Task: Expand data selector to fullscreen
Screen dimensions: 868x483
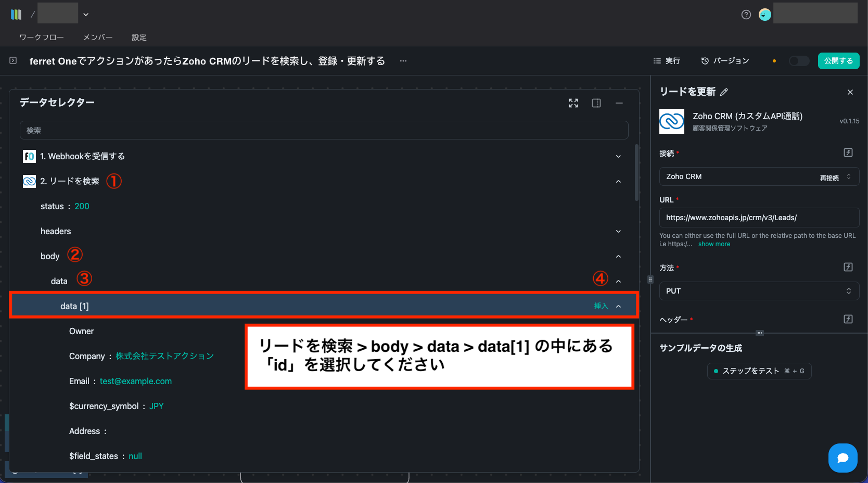Action: [573, 103]
